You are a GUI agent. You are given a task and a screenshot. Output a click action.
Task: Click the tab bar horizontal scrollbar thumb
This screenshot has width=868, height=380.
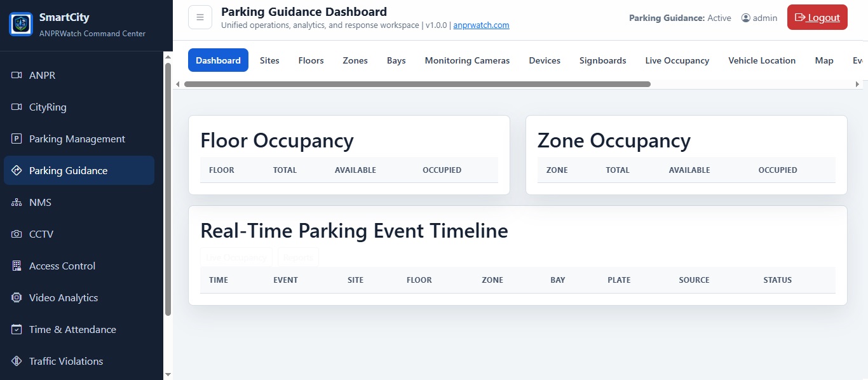click(x=417, y=84)
